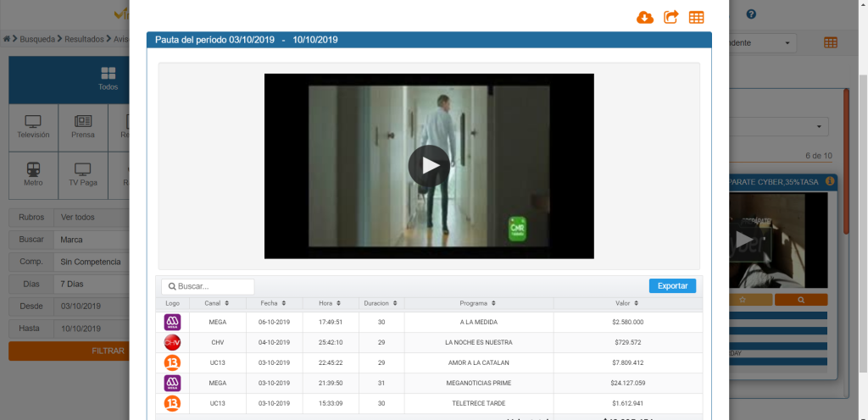
Task: Click the Desde date field 03/10/2019
Action: (92, 307)
